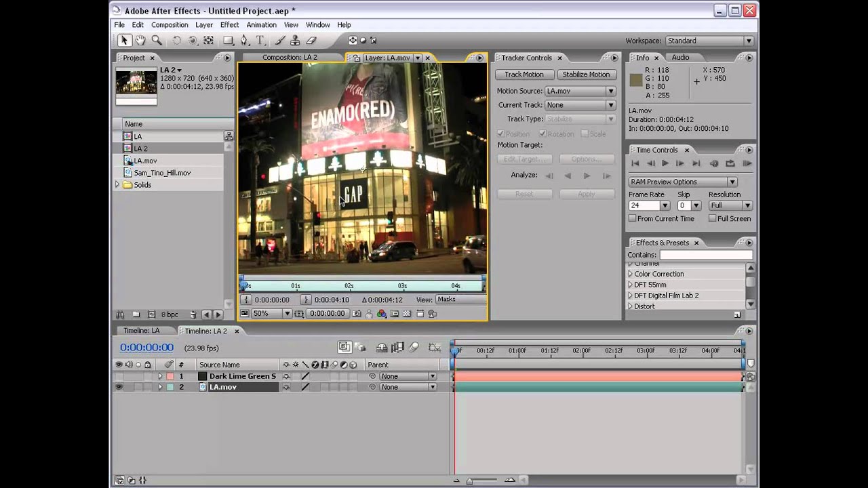Click the project panel find binoculars icon
Screen dimensions: 868x488
point(120,314)
